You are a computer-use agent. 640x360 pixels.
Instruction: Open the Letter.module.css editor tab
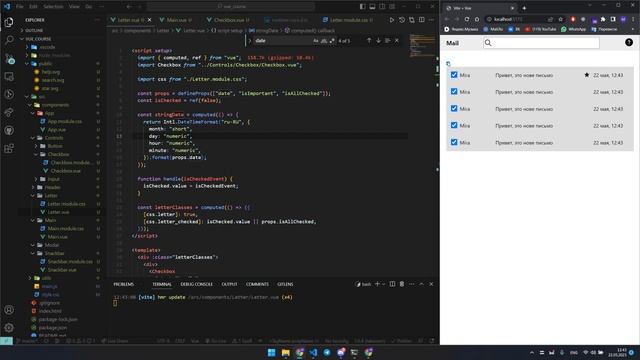348,20
